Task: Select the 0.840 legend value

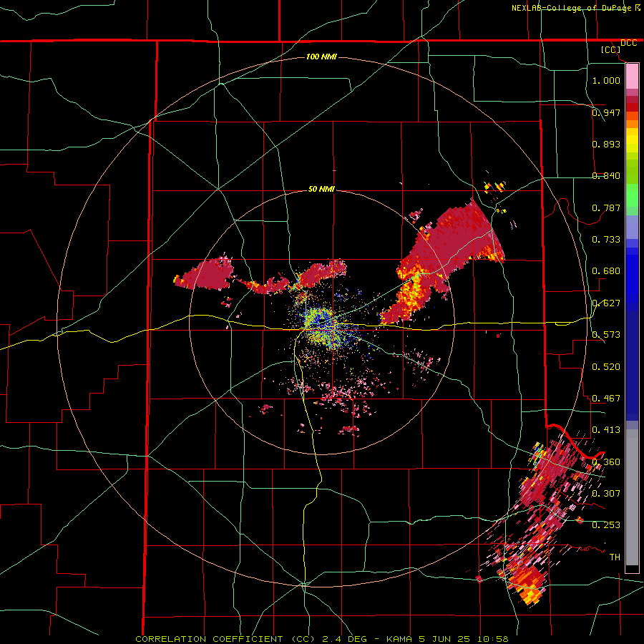Action: 606,176
